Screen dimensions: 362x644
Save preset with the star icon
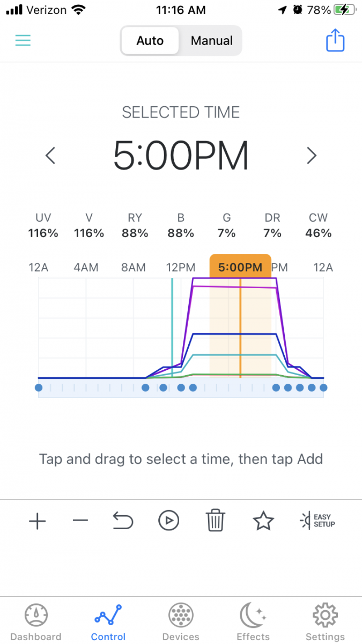pyautogui.click(x=263, y=521)
